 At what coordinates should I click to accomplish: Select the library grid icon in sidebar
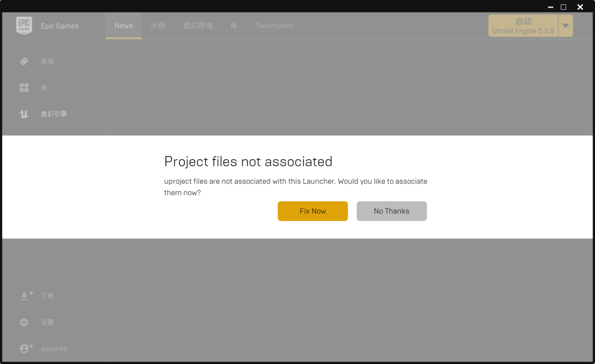click(24, 88)
